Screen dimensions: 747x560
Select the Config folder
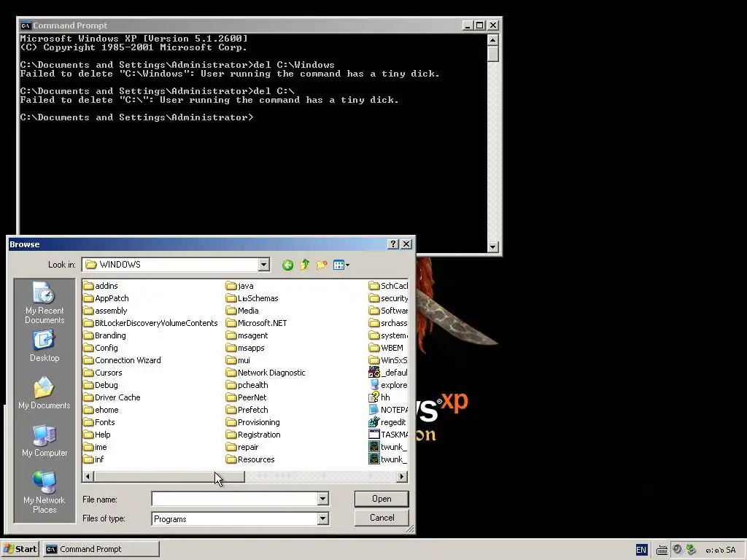point(101,348)
